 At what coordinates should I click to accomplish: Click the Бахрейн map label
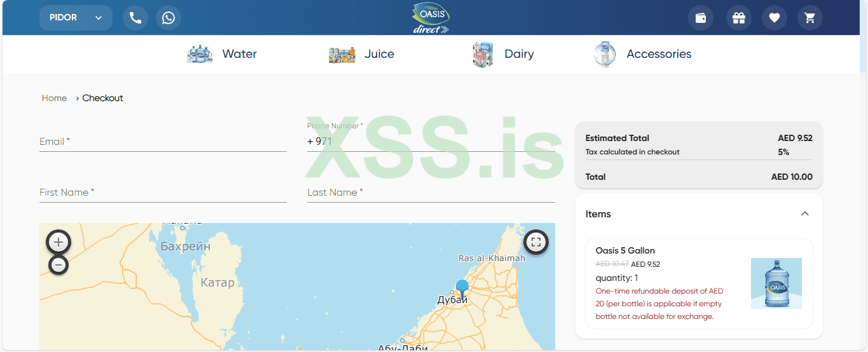pyautogui.click(x=186, y=247)
